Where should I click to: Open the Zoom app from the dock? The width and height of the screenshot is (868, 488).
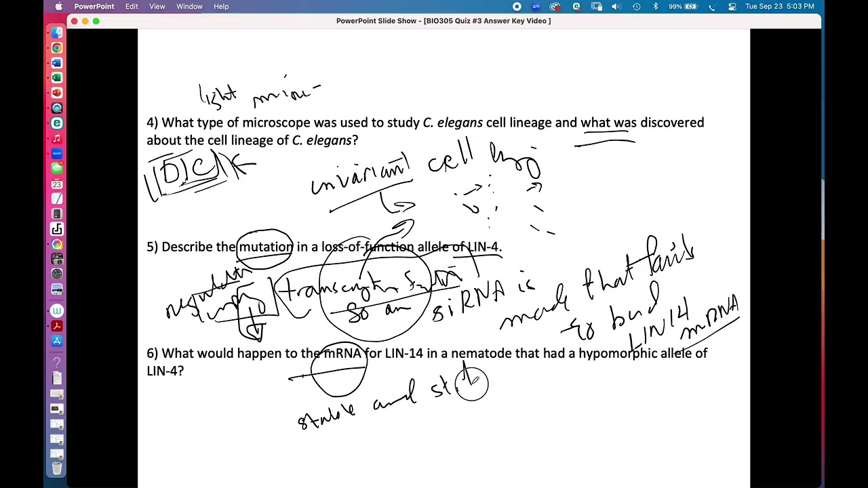coord(57,153)
